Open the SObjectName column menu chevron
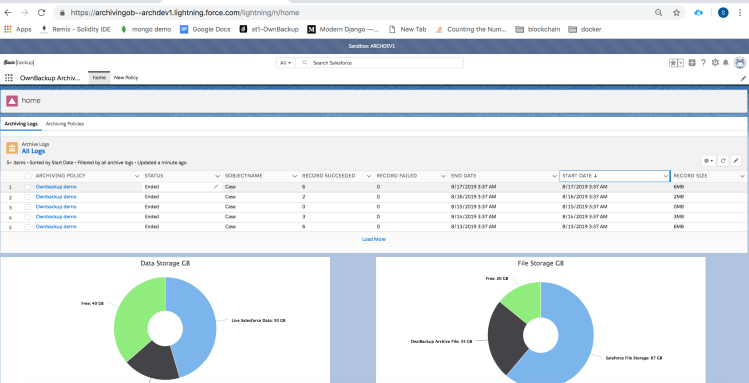Screen dimensions: 749x383 (295, 176)
